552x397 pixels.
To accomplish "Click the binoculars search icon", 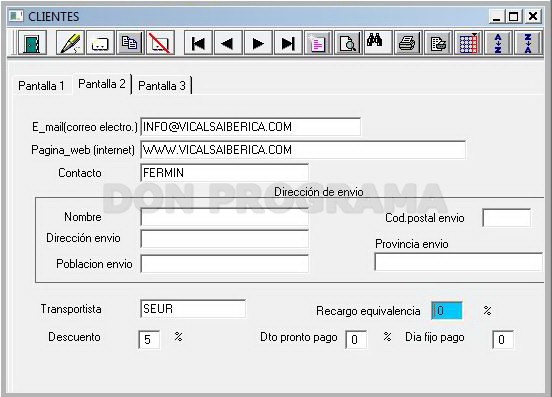I will click(378, 43).
